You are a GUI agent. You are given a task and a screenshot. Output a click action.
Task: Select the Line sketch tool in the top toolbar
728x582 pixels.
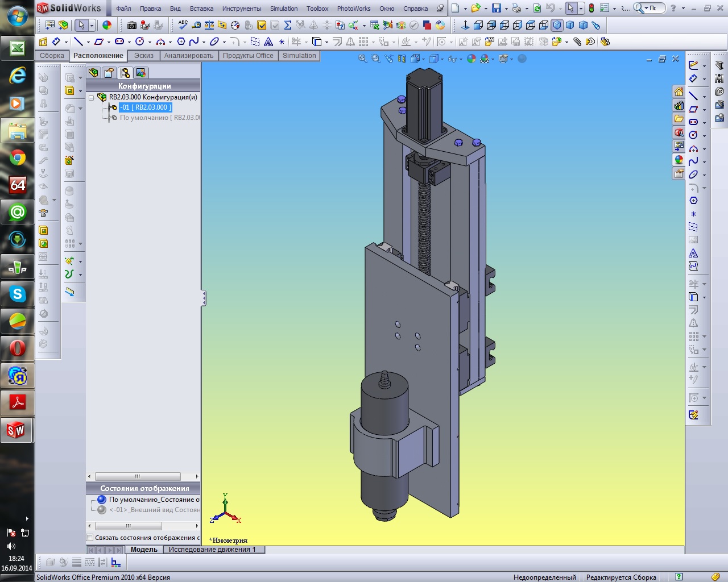coord(78,41)
